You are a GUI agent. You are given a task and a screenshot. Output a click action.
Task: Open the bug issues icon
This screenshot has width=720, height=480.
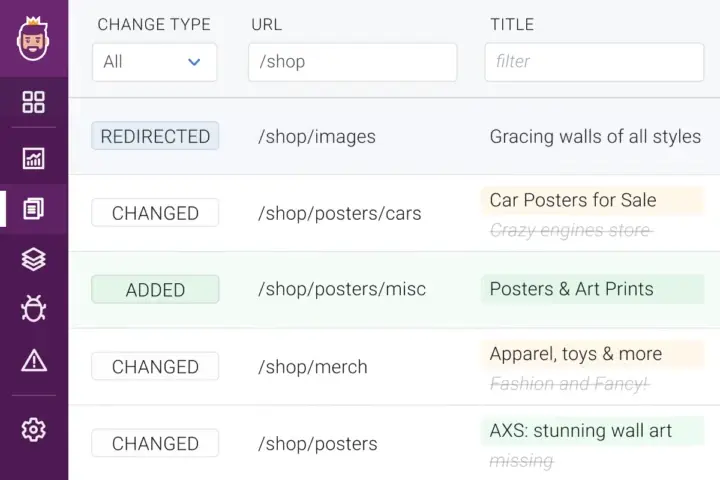(34, 308)
